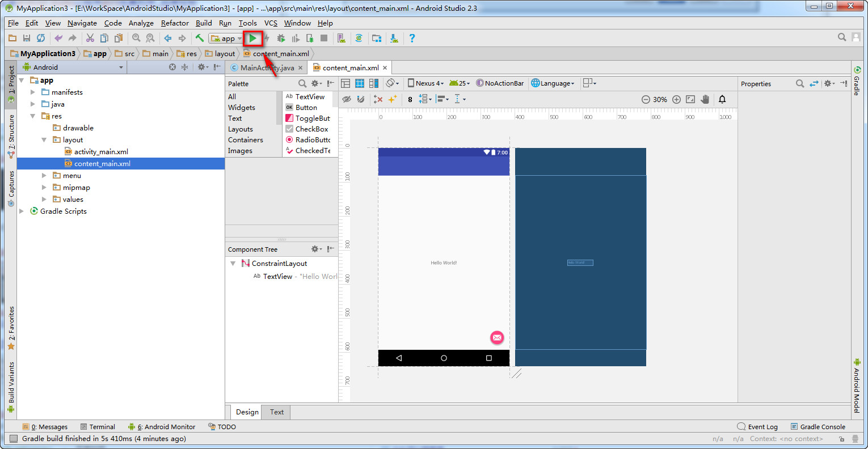The height and width of the screenshot is (449, 868).
Task: Click the Cut scissors icon
Action: click(x=90, y=38)
